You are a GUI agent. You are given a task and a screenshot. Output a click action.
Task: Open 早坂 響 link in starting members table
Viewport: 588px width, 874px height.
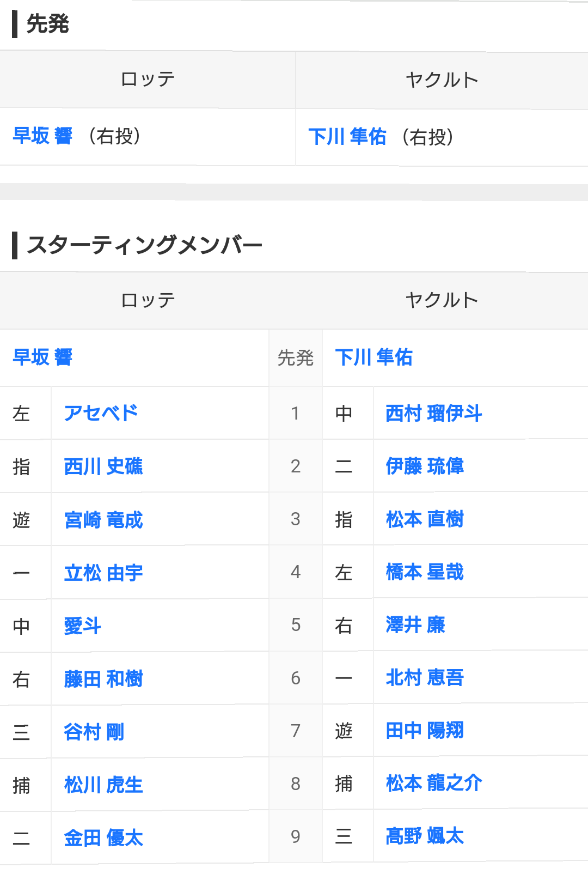click(x=42, y=357)
